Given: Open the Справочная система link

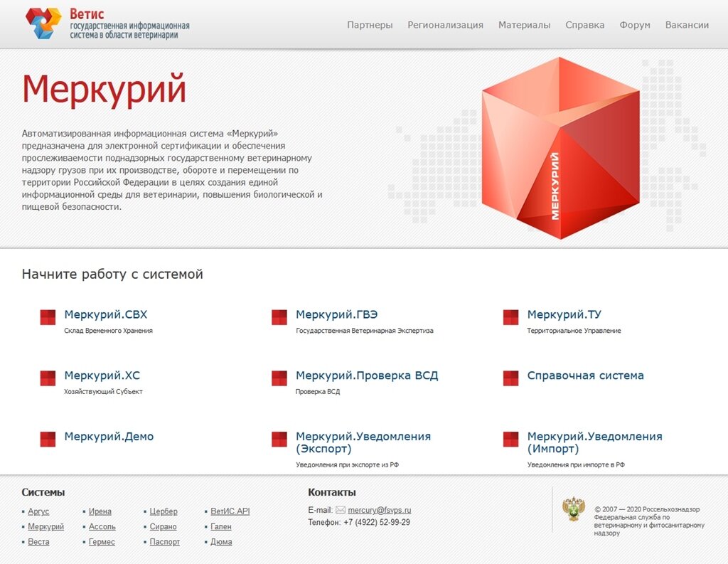Looking at the screenshot, I should [586, 376].
